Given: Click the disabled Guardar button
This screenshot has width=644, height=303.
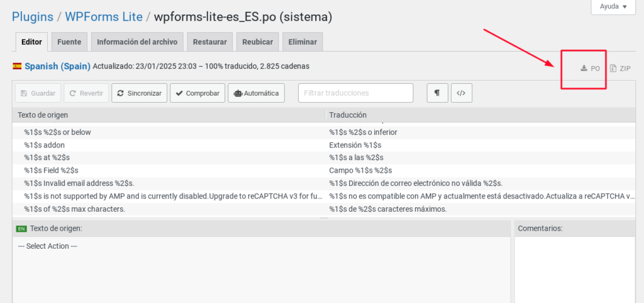Looking at the screenshot, I should click(x=38, y=93).
